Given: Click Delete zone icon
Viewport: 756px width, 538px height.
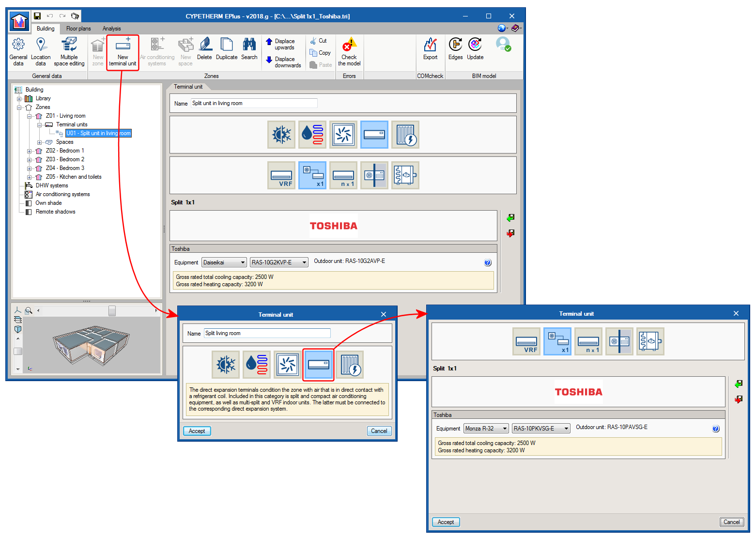Looking at the screenshot, I should (x=204, y=49).
